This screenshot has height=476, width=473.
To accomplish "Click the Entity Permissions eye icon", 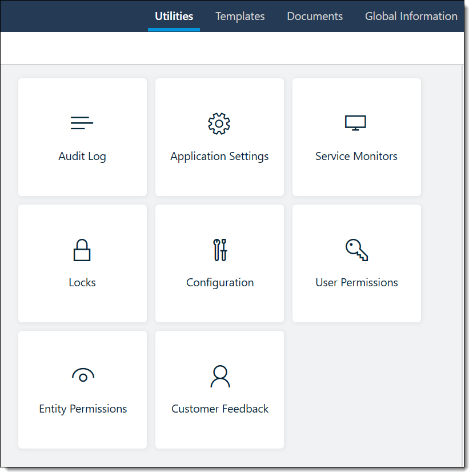I will click(82, 375).
